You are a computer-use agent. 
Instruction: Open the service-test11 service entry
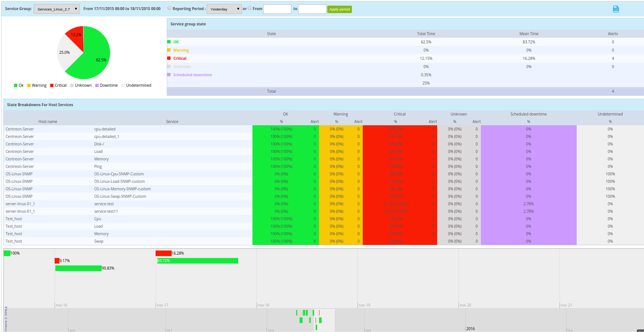point(106,211)
